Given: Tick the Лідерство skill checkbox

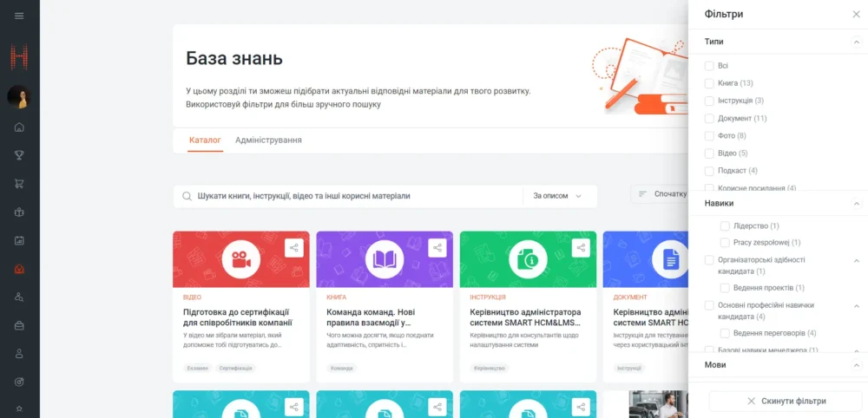Looking at the screenshot, I should point(725,226).
